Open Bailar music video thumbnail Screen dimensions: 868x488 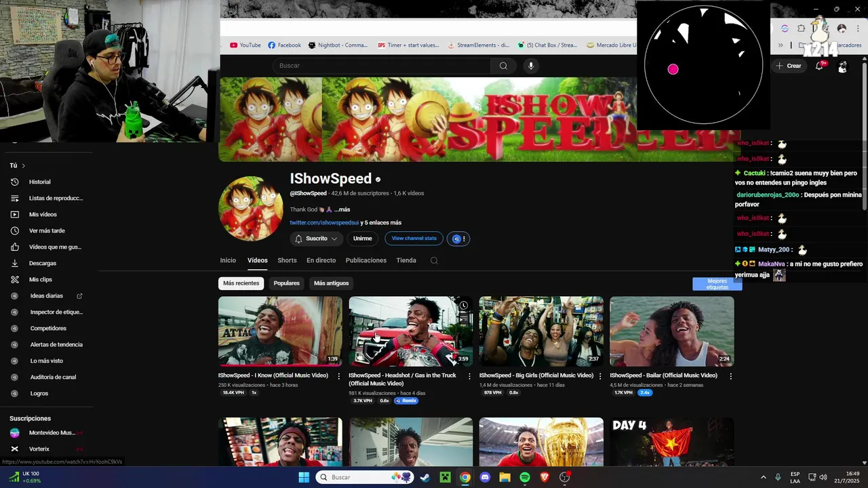(x=671, y=331)
